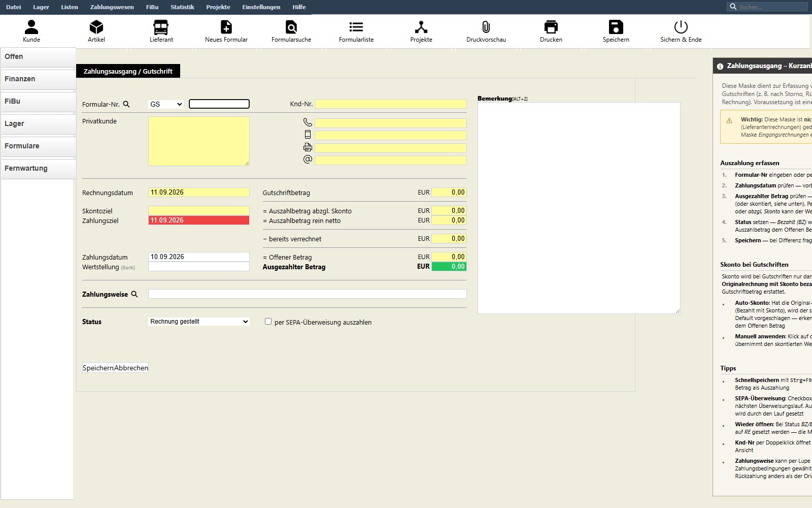Open the Formulare sidebar section

tap(38, 146)
